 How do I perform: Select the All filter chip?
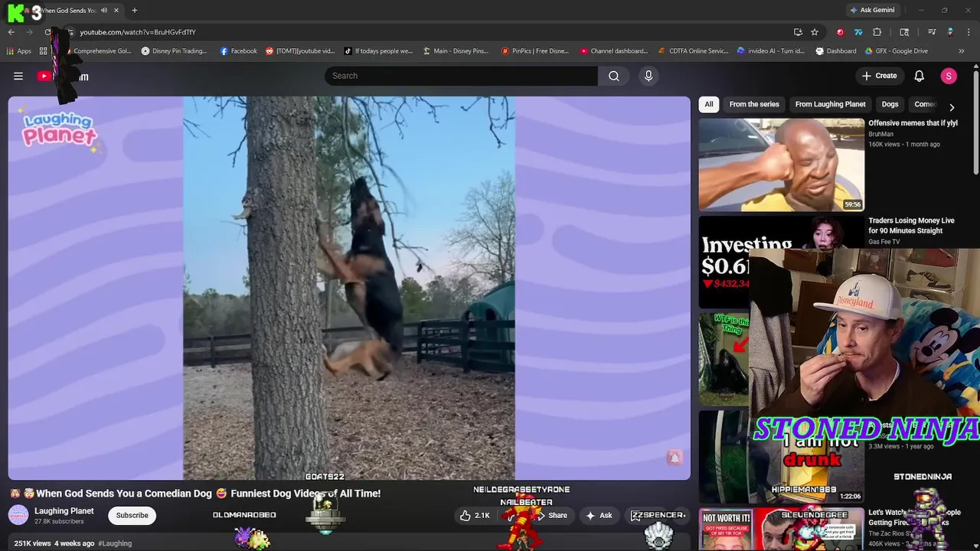(709, 104)
